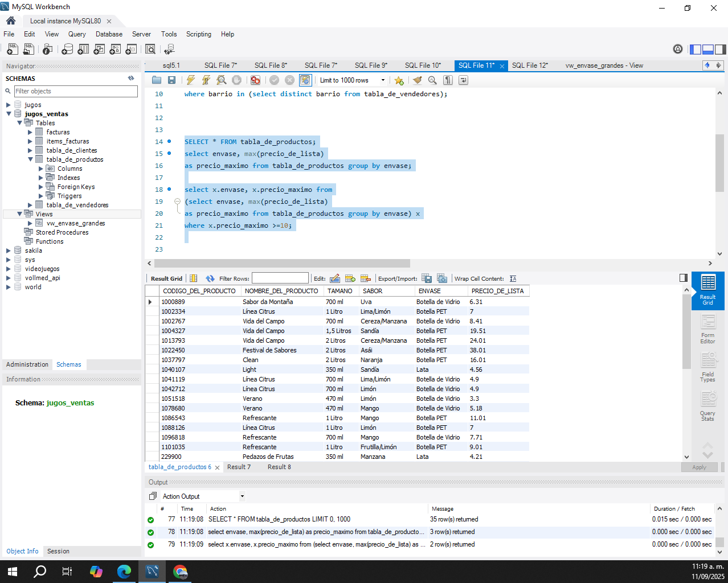Refresh the schemas list icon

(x=131, y=79)
